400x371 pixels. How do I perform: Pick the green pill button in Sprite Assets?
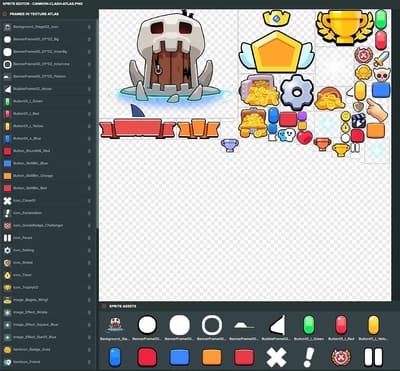[309, 325]
